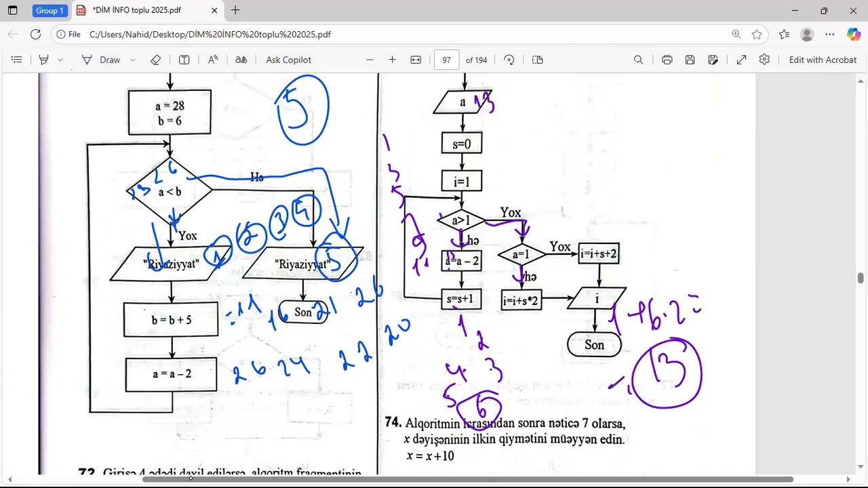
Task: Rotate the PDF page
Action: tap(509, 60)
